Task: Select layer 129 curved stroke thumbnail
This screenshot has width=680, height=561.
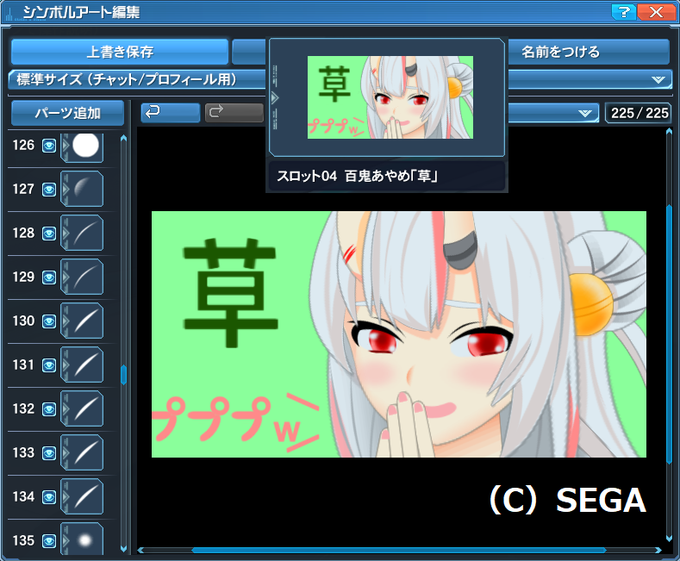Action: pyautogui.click(x=82, y=277)
